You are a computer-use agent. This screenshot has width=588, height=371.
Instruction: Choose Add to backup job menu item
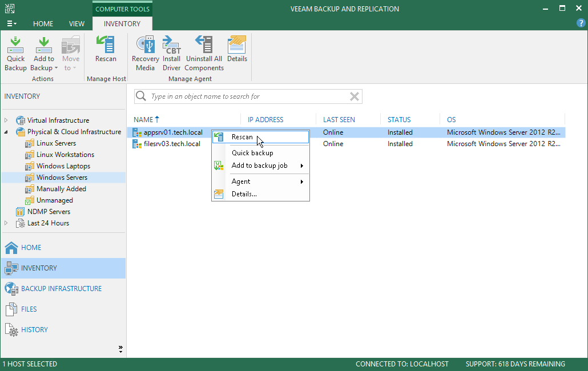(261, 166)
